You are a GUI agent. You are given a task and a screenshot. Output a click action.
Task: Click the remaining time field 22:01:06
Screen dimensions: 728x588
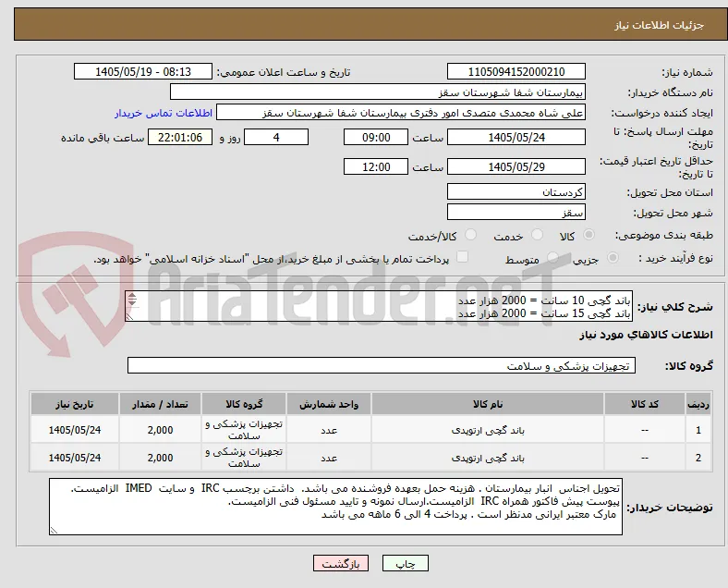(x=180, y=138)
